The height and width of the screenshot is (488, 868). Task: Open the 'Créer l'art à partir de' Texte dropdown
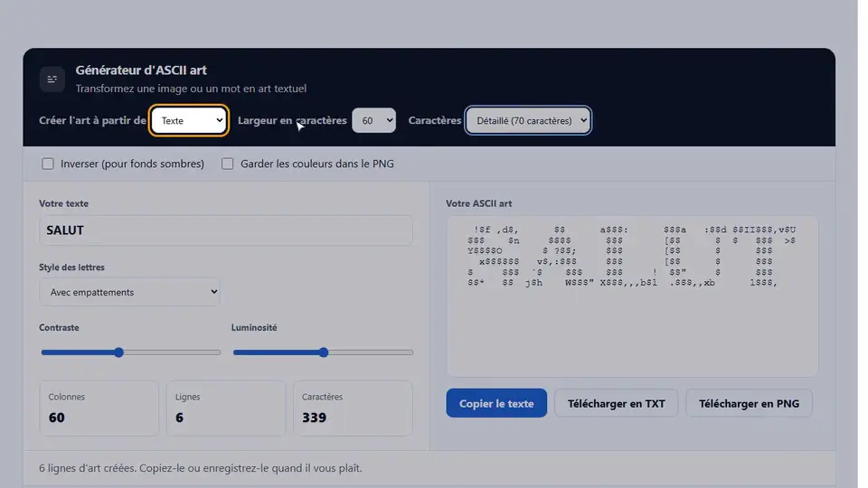(189, 120)
